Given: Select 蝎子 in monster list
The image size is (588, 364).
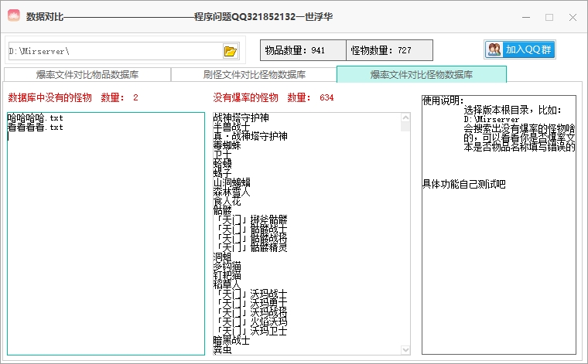Looking at the screenshot, I should 223,173.
